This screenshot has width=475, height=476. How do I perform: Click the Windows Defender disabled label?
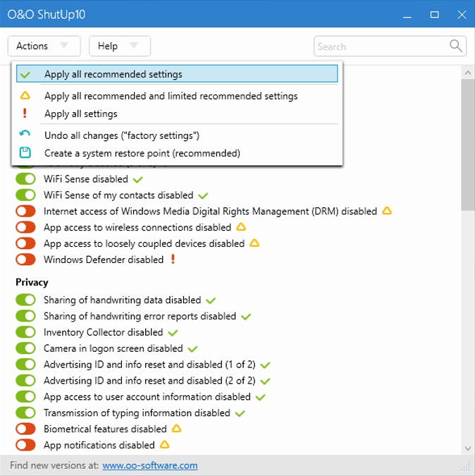104,260
